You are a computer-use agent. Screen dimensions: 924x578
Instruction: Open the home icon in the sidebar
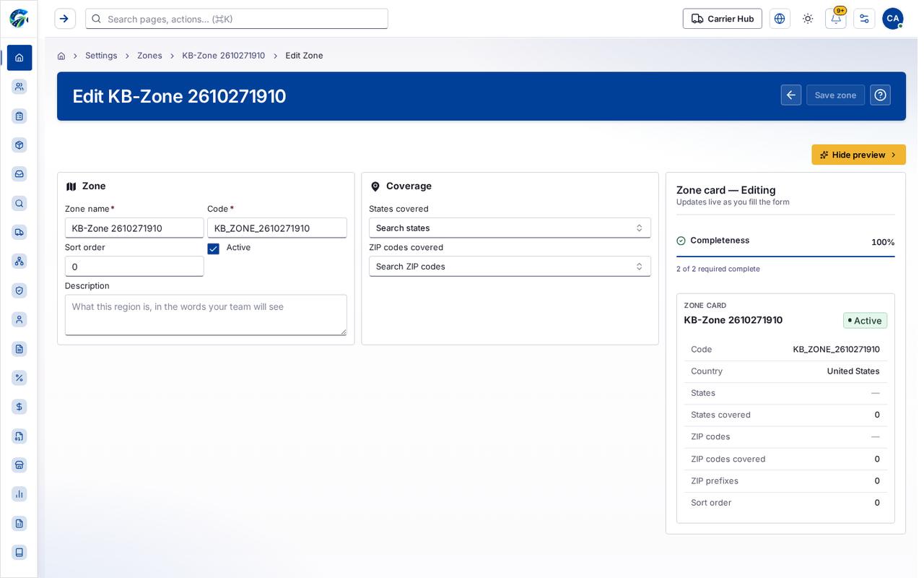click(x=19, y=58)
